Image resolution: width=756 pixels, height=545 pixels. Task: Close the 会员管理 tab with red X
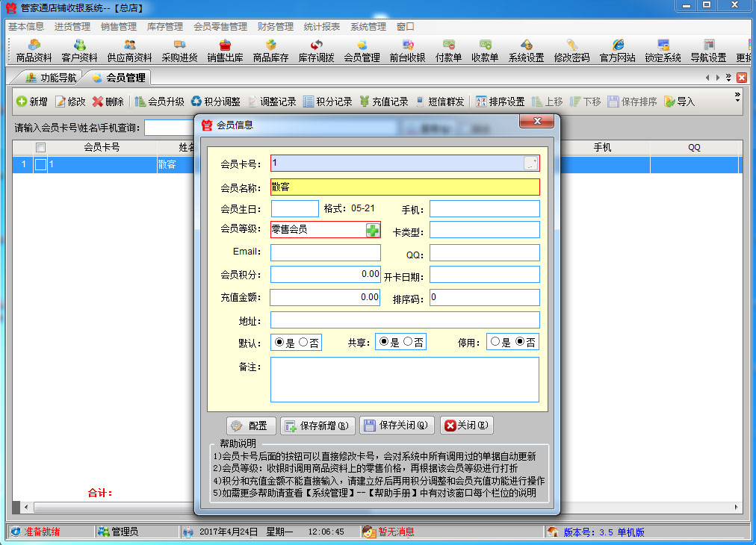pyautogui.click(x=742, y=77)
